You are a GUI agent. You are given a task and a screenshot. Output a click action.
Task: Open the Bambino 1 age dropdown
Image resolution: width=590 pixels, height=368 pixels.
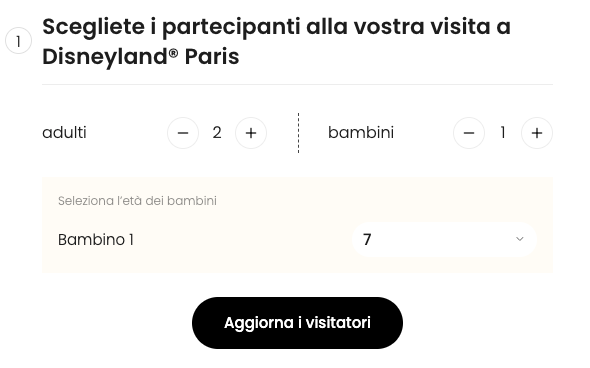click(x=444, y=239)
